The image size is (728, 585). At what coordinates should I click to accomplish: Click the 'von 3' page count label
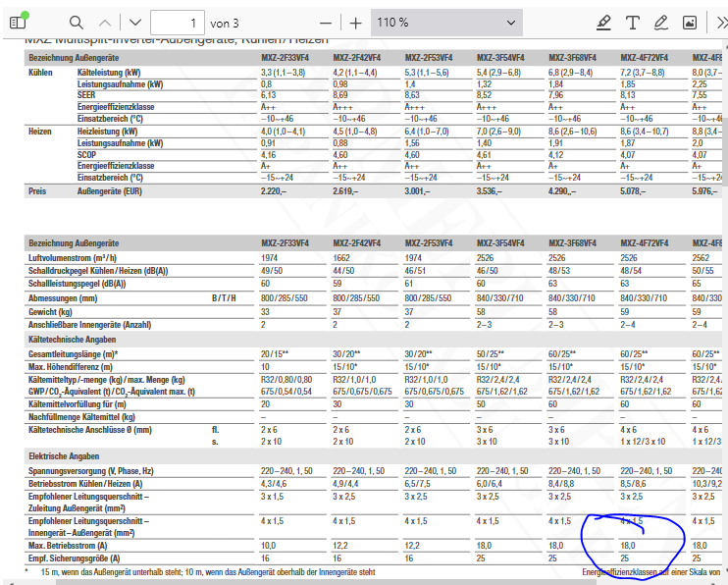pos(225,23)
